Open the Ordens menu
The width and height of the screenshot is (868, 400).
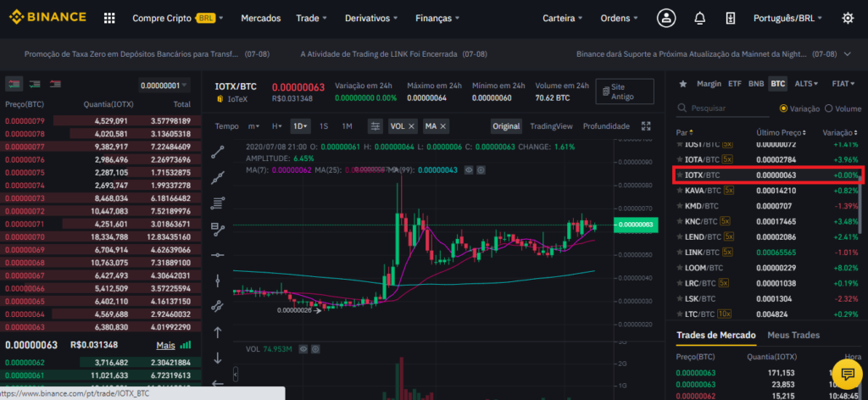click(620, 18)
